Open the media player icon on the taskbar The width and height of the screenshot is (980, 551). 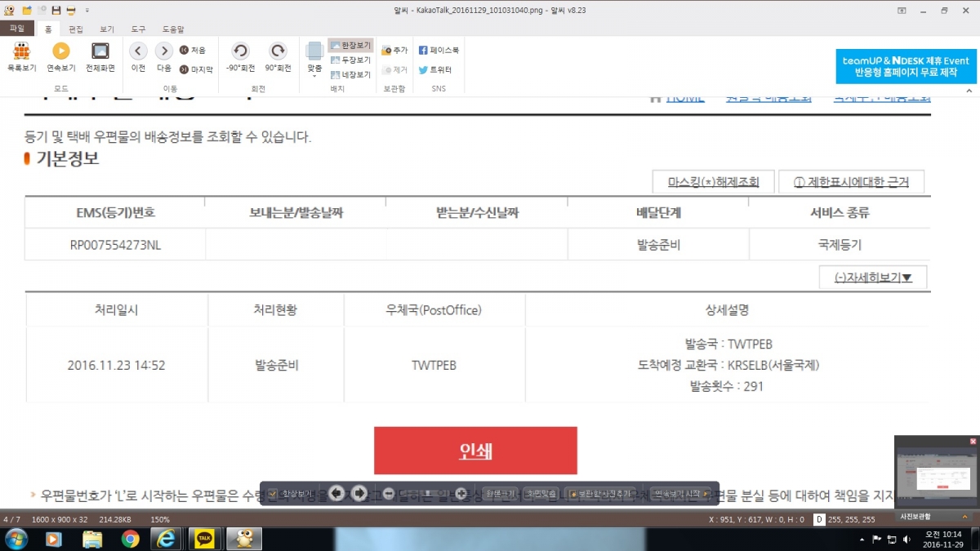53,539
